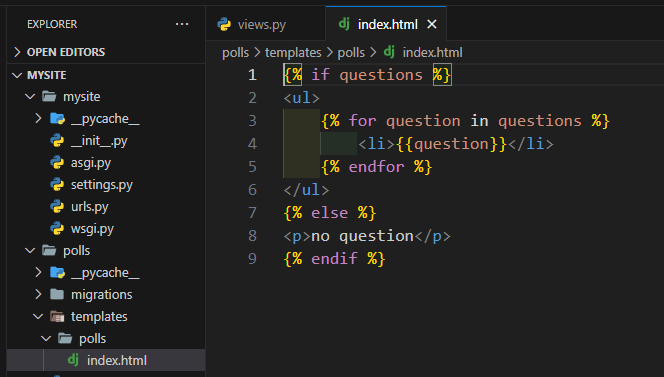664x377 pixels.
Task: Click {{question}} variable on line 4
Action: point(451,144)
